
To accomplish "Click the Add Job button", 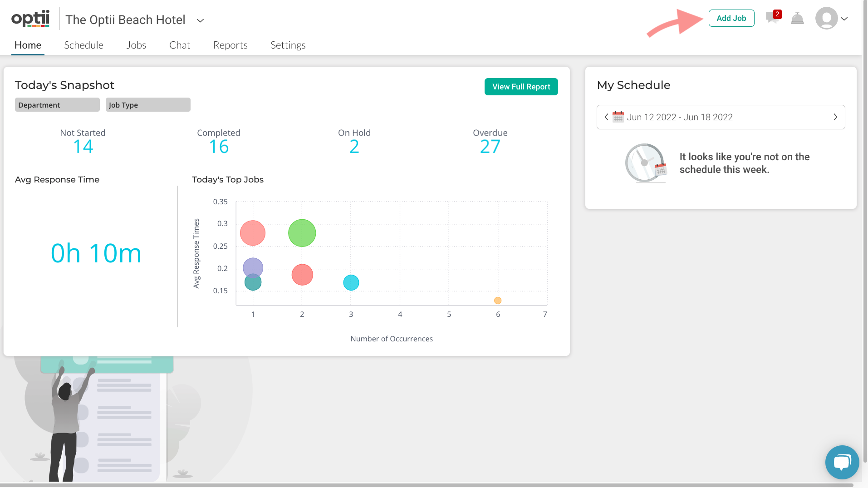I will click(731, 18).
